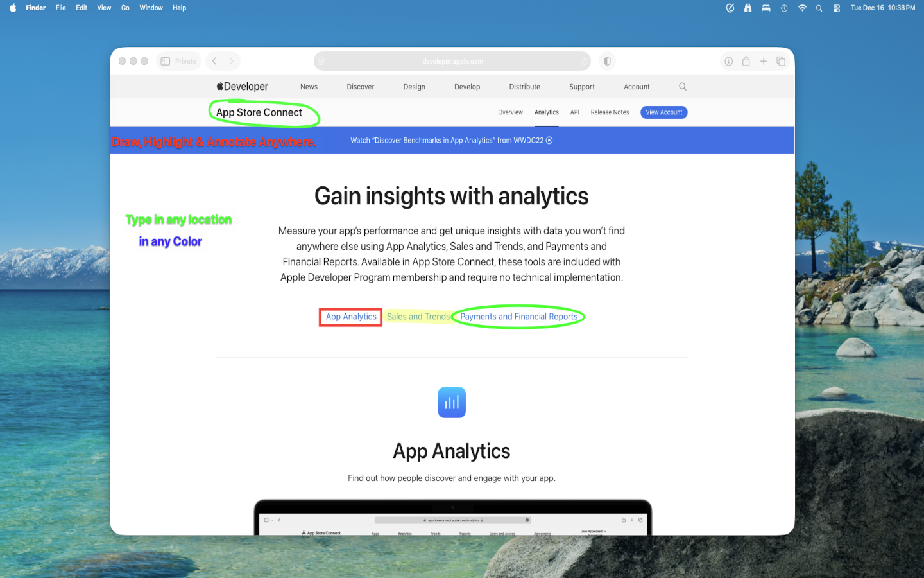Image resolution: width=924 pixels, height=578 pixels.
Task: Click the WWDC22 video play icon
Action: [549, 141]
